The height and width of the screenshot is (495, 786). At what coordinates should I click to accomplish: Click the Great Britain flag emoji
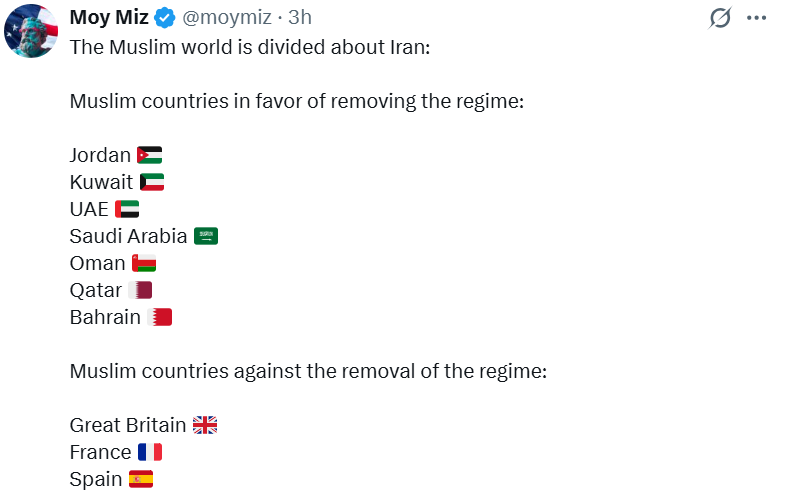(x=204, y=425)
